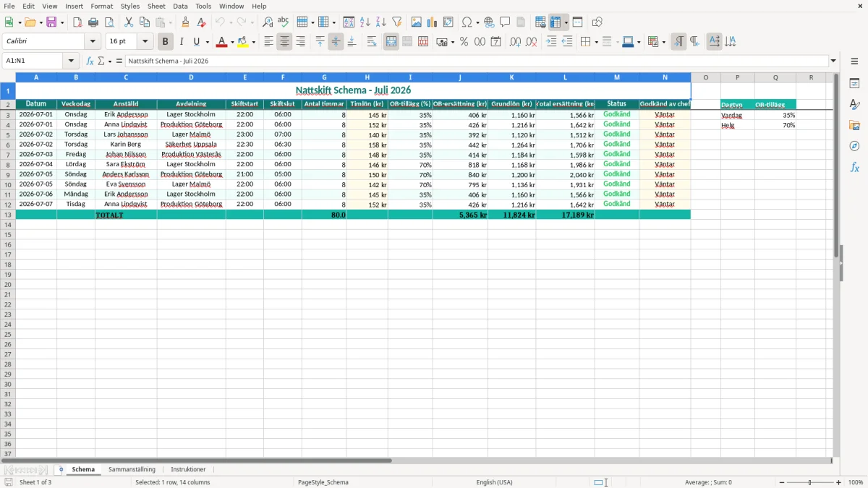Screen dimensions: 868x488
Task: Export directly as PDF
Action: pos(77,22)
